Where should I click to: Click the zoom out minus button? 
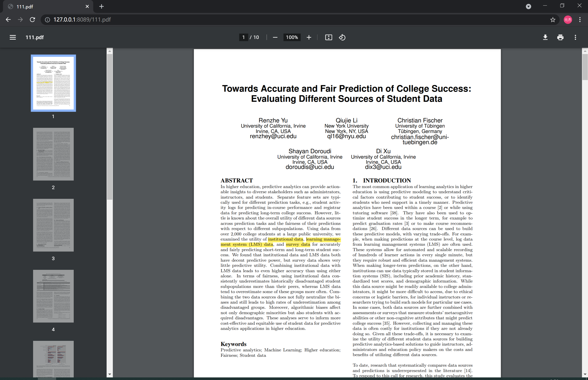pyautogui.click(x=275, y=37)
